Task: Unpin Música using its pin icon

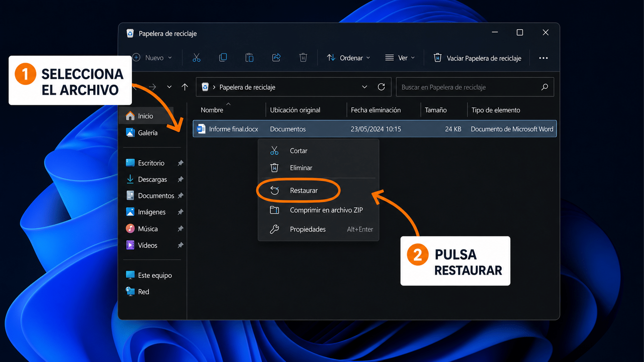Action: (180, 229)
